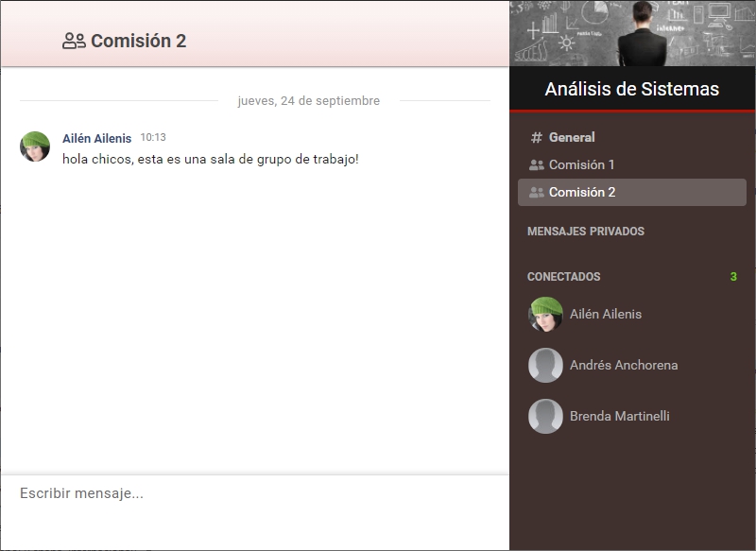Click Ailén Ailenis avatar in the chat message
Image resolution: width=756 pixels, height=551 pixels.
pos(35,146)
